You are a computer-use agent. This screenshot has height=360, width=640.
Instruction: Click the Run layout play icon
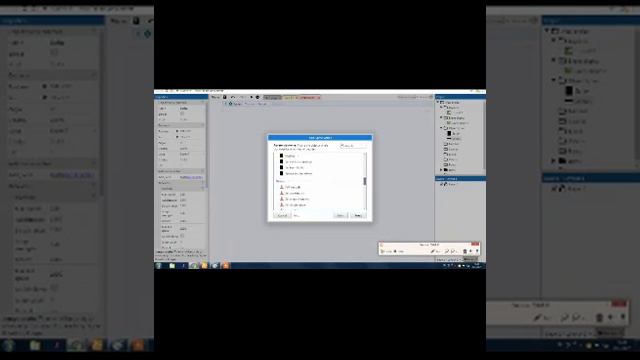tap(251, 97)
